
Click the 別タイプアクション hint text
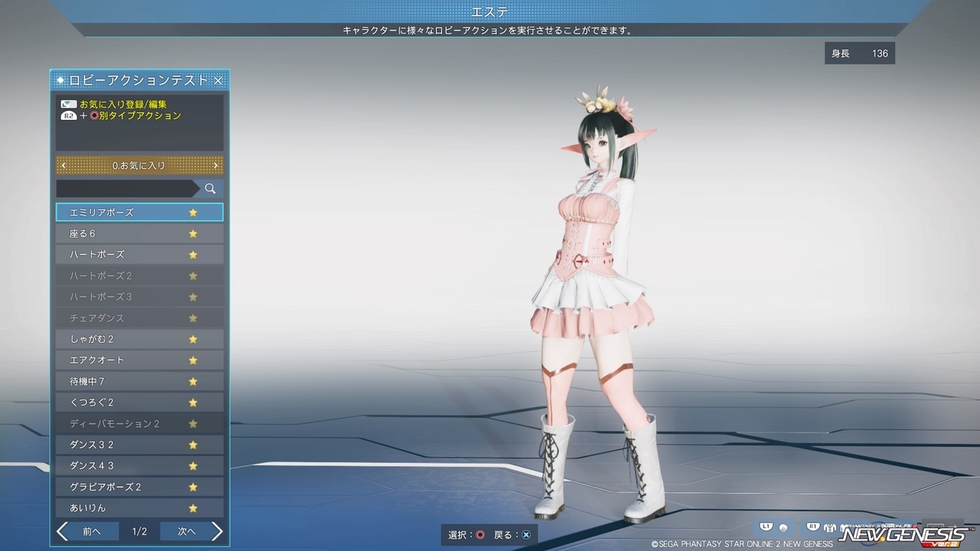pyautogui.click(x=140, y=116)
